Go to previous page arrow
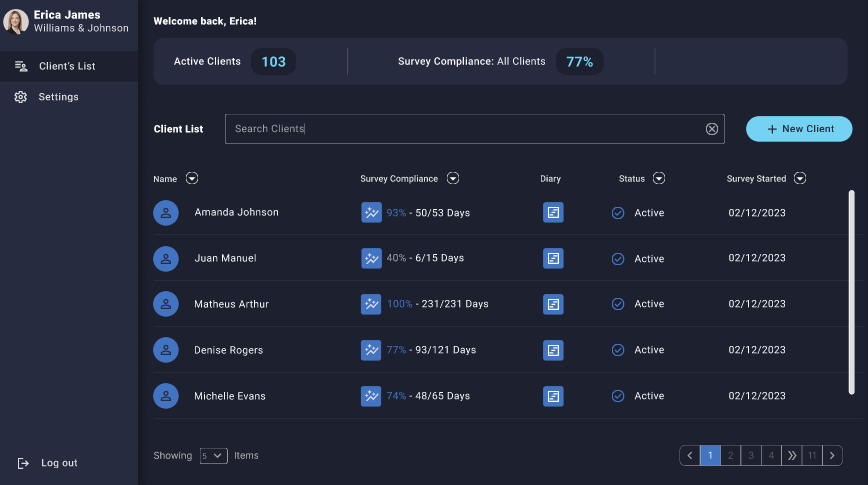868x485 pixels. click(x=690, y=456)
